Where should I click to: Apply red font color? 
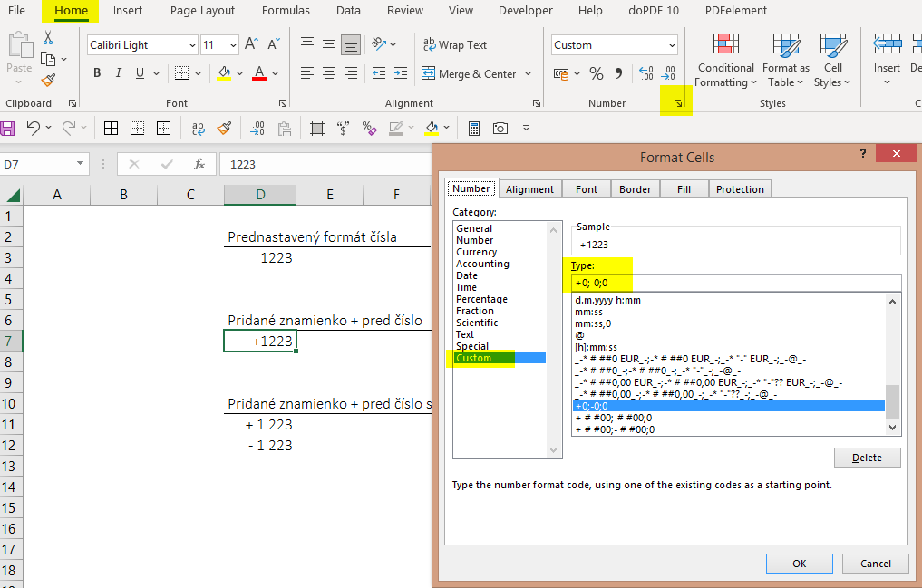point(259,72)
